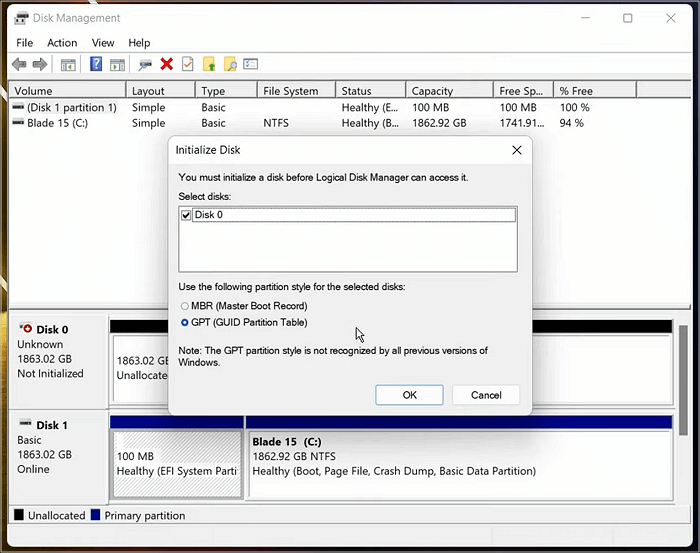The image size is (700, 553).
Task: Close the Initialize Disk dialog
Action: pyautogui.click(x=516, y=150)
